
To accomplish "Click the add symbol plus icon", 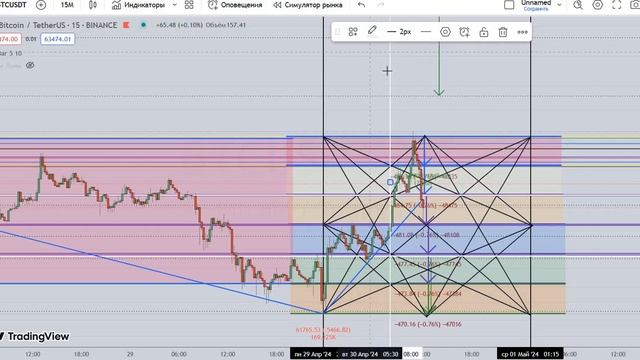I will click(x=41, y=5).
